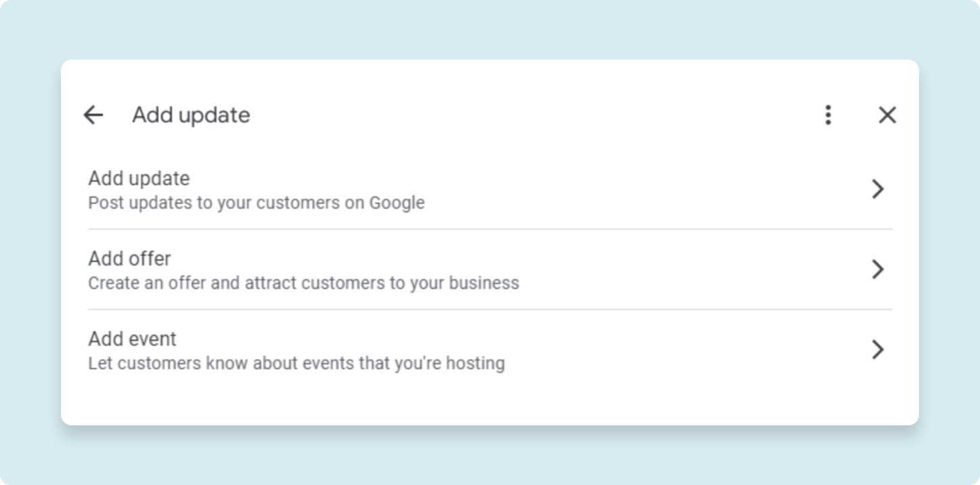The width and height of the screenshot is (980, 485).
Task: Click the 'Add update' dialog header title
Action: [x=191, y=115]
